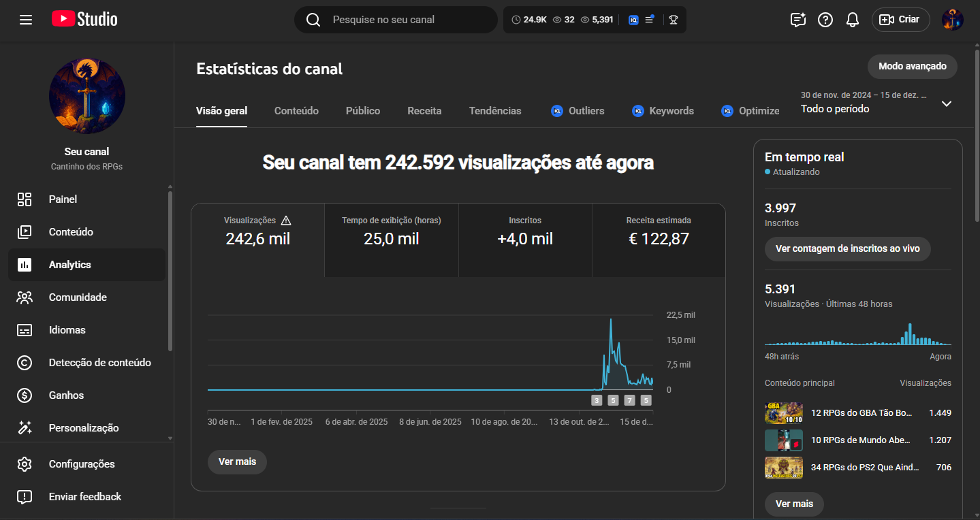Select Analytics in the sidebar
The image size is (980, 520).
[86, 265]
